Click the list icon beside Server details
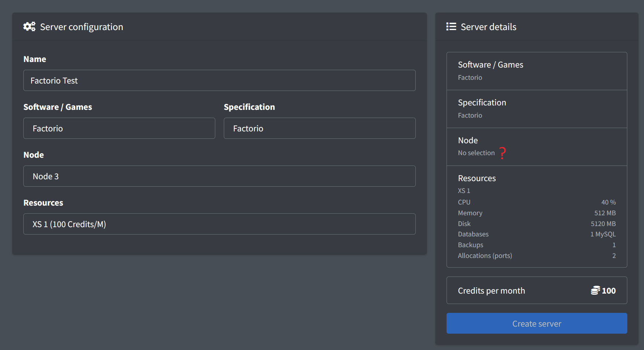The image size is (644, 350). pos(451,26)
